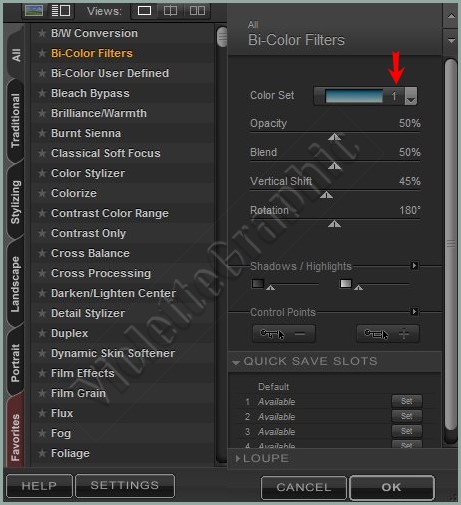Click the Shadows swatch icon
This screenshot has width=461, height=505.
click(258, 284)
